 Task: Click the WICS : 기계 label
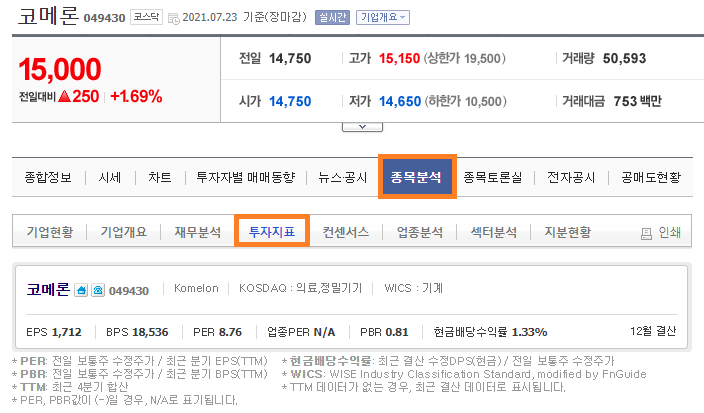[x=414, y=288]
